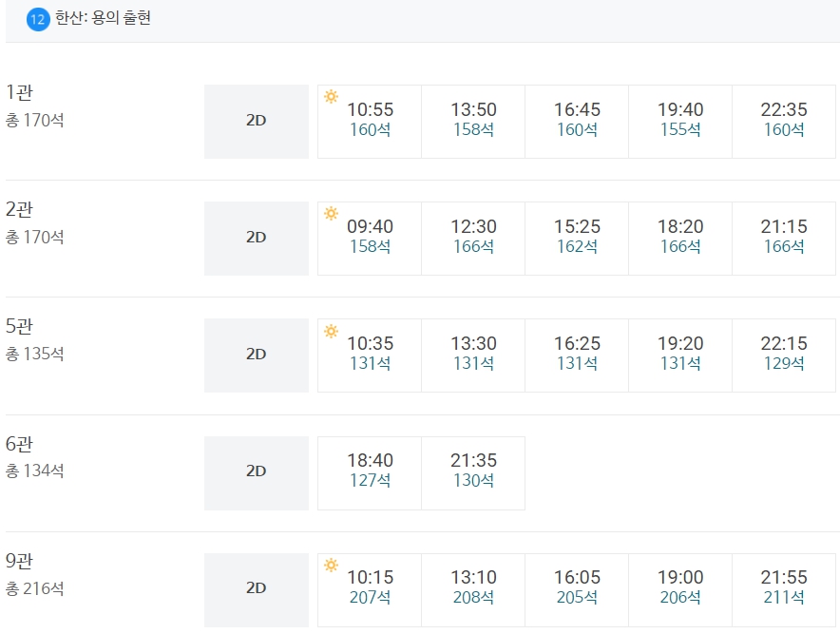Click the sun icon on 5관 10:35
The image size is (840, 634).
[x=331, y=331]
